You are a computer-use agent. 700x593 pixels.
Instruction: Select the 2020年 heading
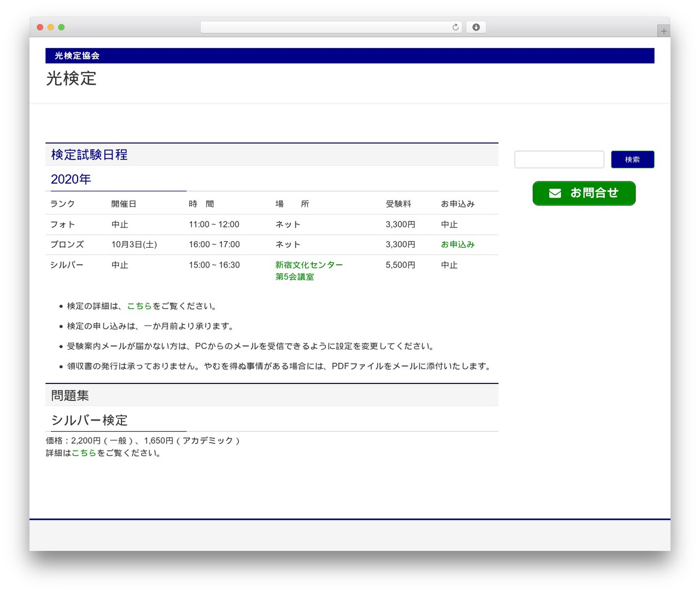pos(71,179)
